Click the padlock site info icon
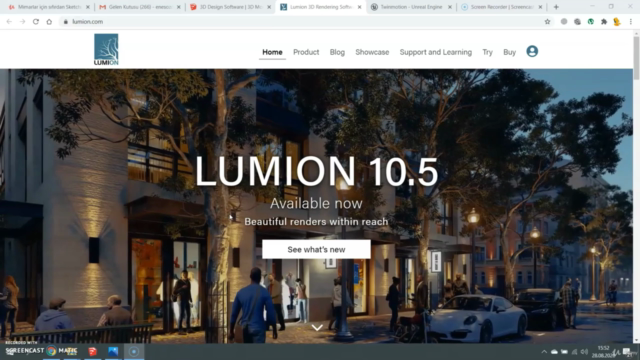Screen dimensions: 640x360 [65, 22]
